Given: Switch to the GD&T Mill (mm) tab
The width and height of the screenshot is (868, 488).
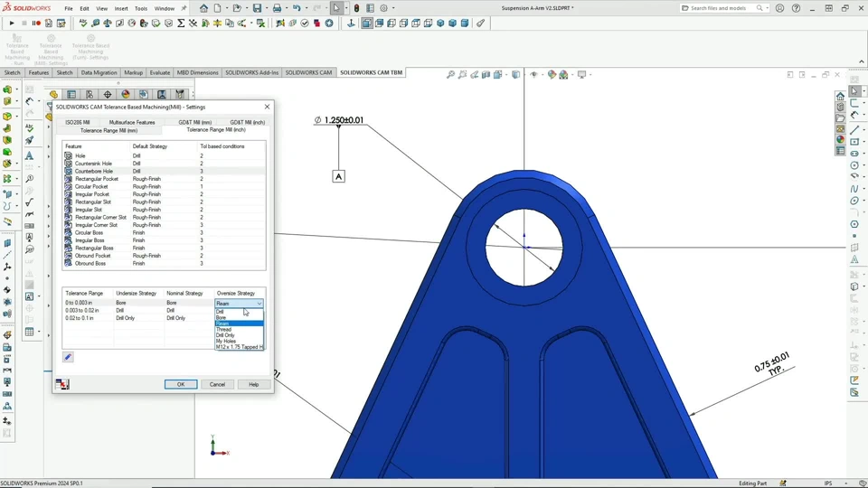Looking at the screenshot, I should pos(194,122).
